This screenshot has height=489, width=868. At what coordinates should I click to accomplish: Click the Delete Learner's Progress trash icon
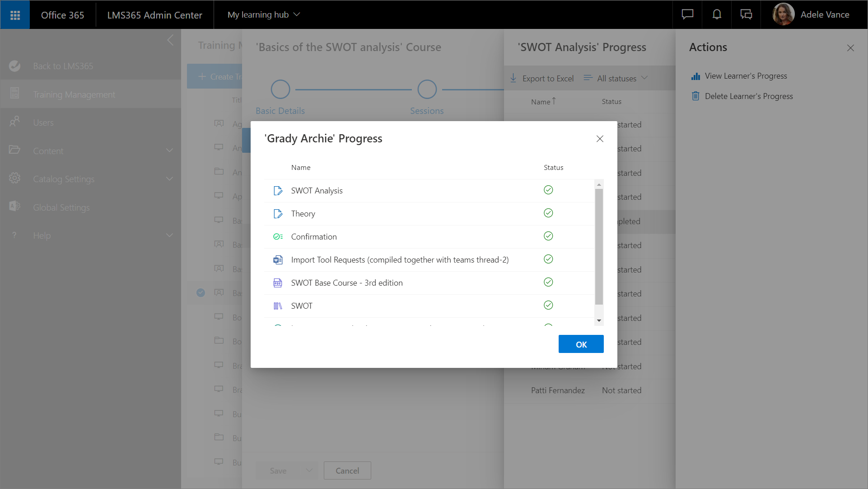(x=695, y=96)
